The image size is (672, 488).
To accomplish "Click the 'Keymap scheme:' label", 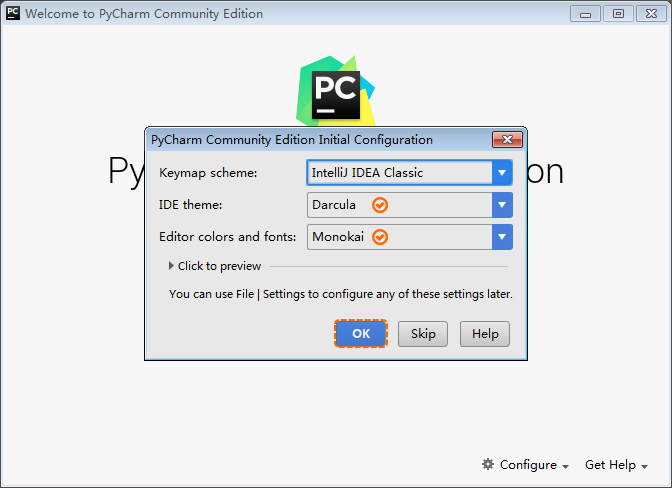I will 208,173.
